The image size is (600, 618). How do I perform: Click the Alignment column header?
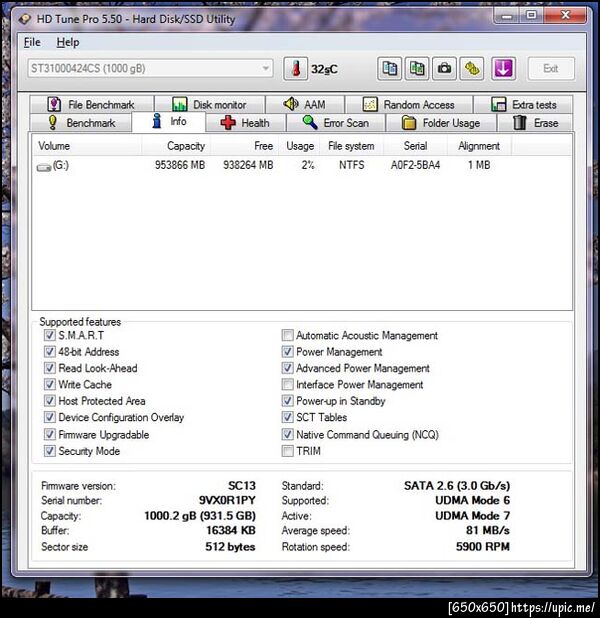(479, 146)
